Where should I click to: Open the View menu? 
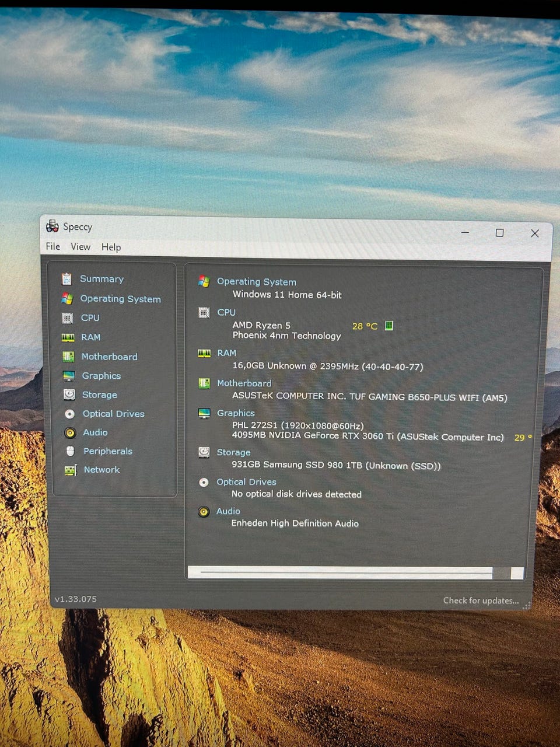pos(80,247)
